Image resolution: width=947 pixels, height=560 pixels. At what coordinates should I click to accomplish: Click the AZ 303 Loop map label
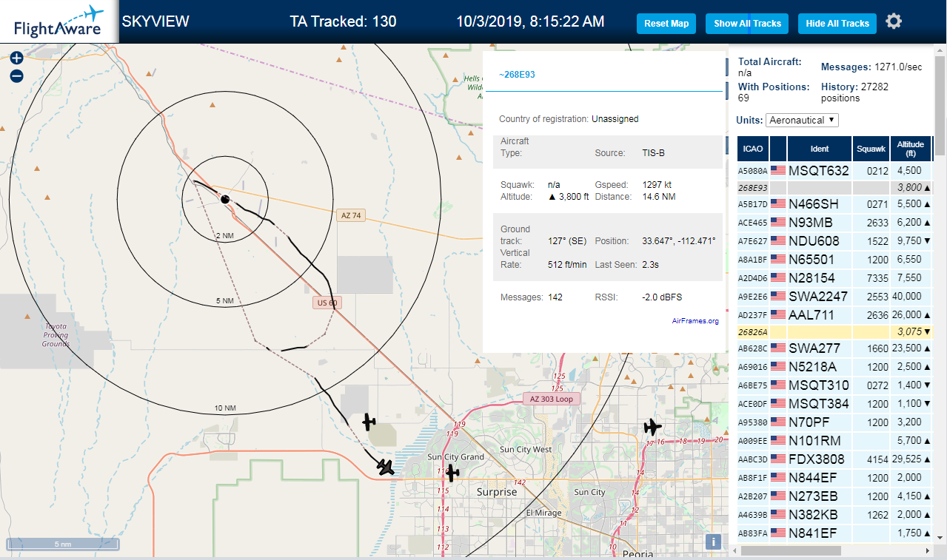pos(552,399)
